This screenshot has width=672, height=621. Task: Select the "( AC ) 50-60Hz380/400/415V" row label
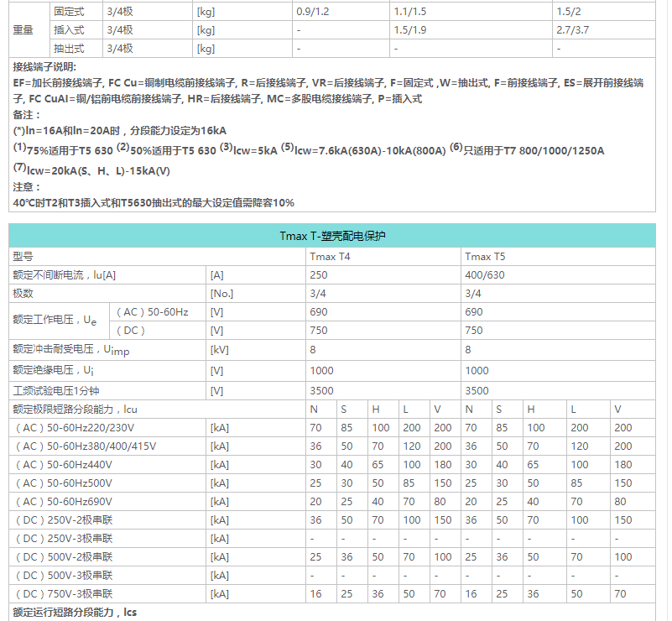pyautogui.click(x=86, y=446)
